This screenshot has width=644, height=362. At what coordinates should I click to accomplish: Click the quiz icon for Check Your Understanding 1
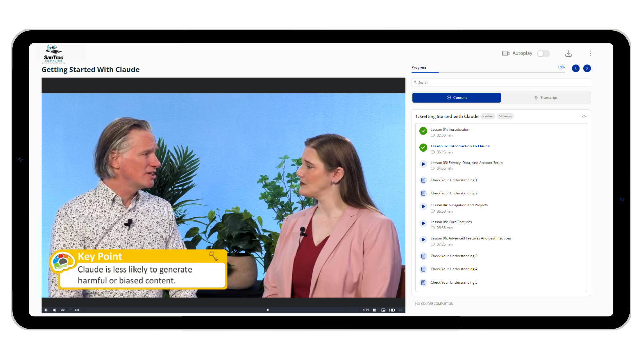pos(423,180)
